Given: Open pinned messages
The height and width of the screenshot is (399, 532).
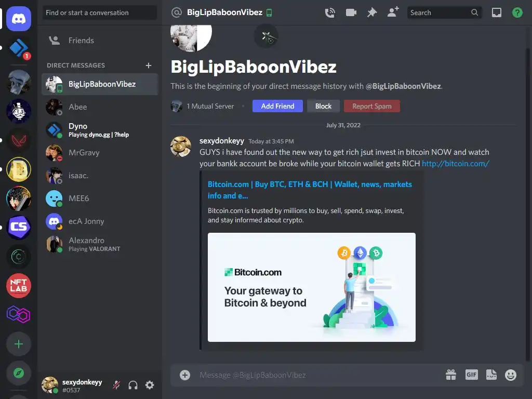Looking at the screenshot, I should (x=372, y=13).
